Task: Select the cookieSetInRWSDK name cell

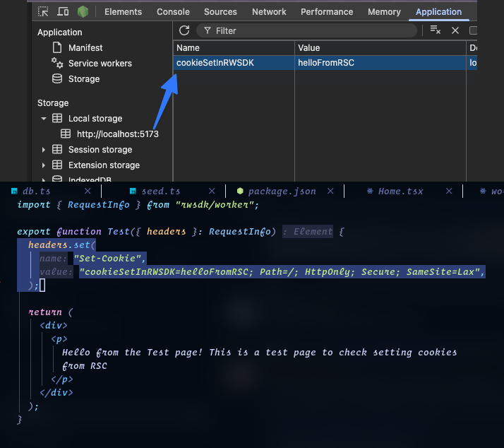Action: tap(234, 63)
